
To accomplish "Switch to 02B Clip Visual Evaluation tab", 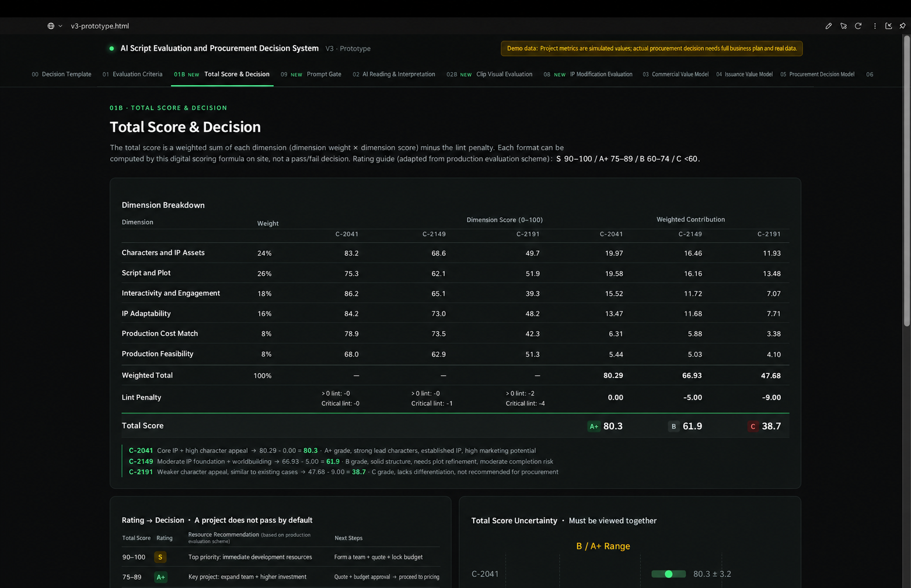I will [x=489, y=74].
